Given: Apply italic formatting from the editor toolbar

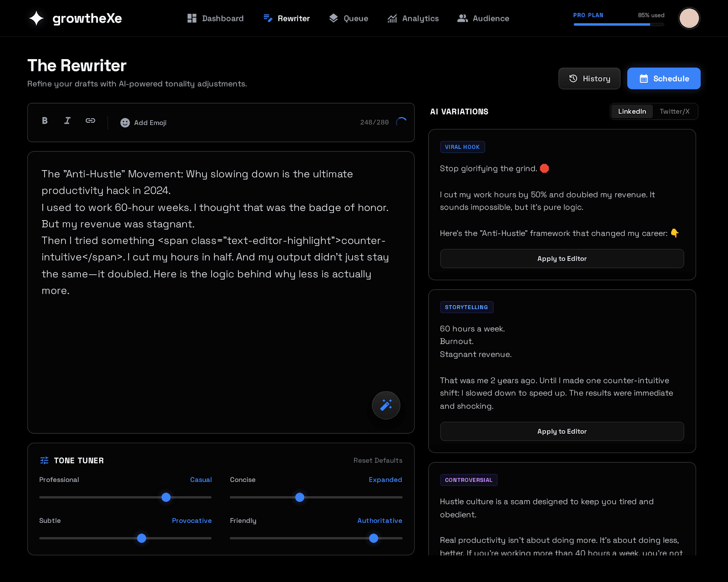Looking at the screenshot, I should (x=67, y=121).
